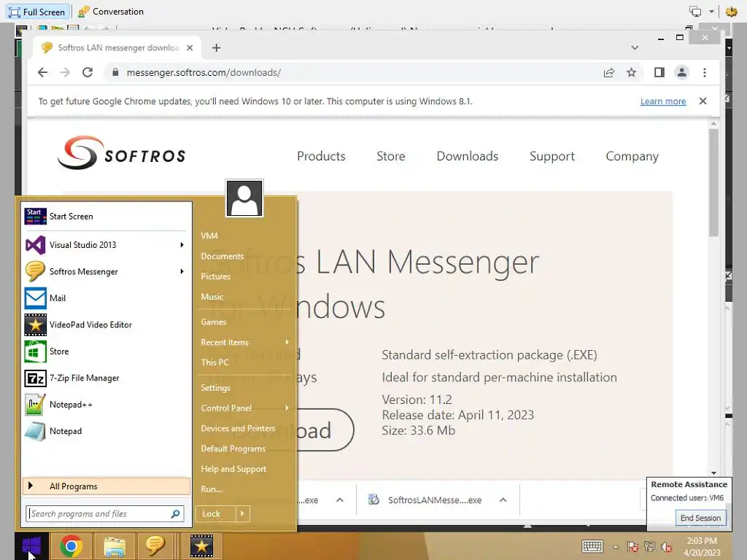Click the on-screen keyboard tray icon
The height and width of the screenshot is (560, 747).
pos(592,546)
